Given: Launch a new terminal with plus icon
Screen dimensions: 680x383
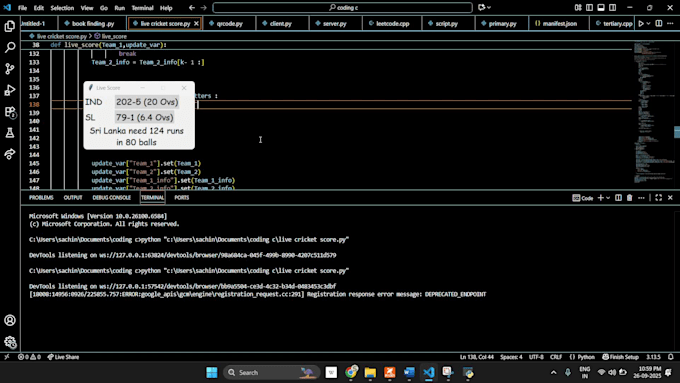Looking at the screenshot, I should tap(601, 198).
